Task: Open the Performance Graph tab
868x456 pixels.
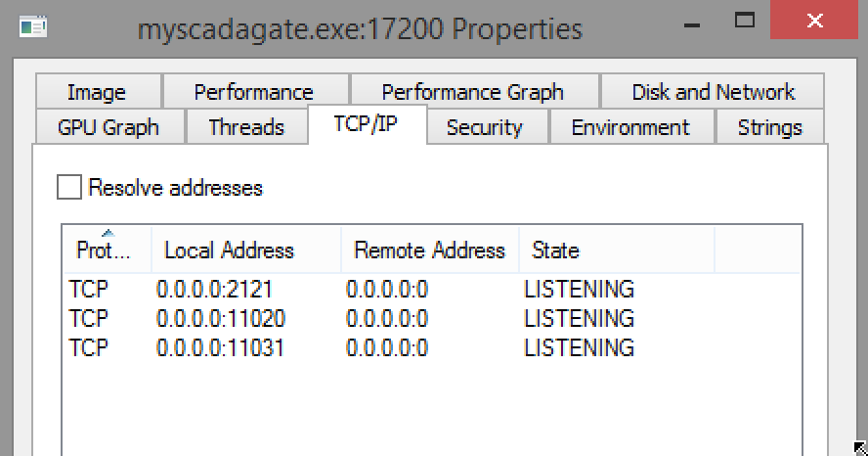Action: click(x=474, y=91)
